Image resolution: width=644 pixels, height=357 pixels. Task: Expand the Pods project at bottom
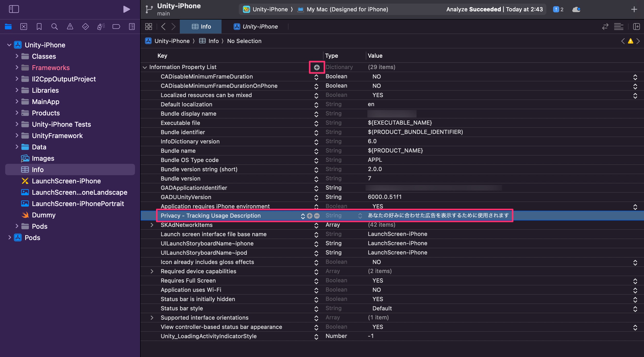10,237
